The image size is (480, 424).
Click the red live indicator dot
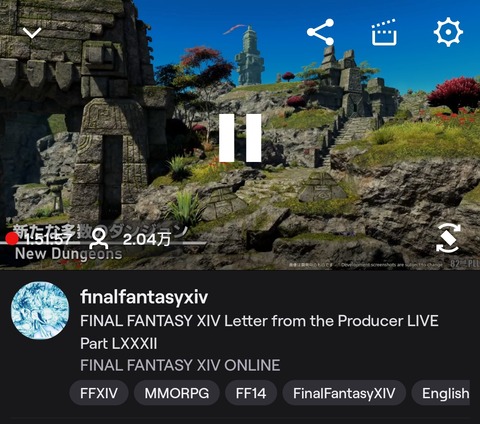point(12,239)
